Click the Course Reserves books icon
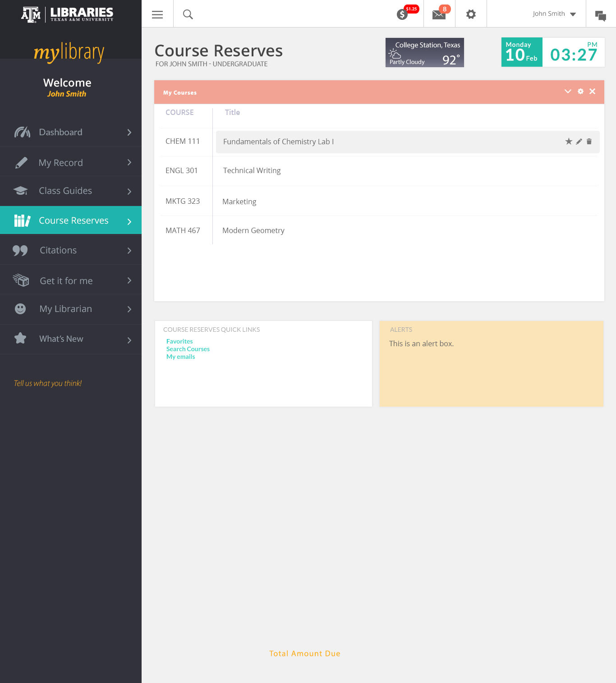616x683 pixels. coord(22,220)
